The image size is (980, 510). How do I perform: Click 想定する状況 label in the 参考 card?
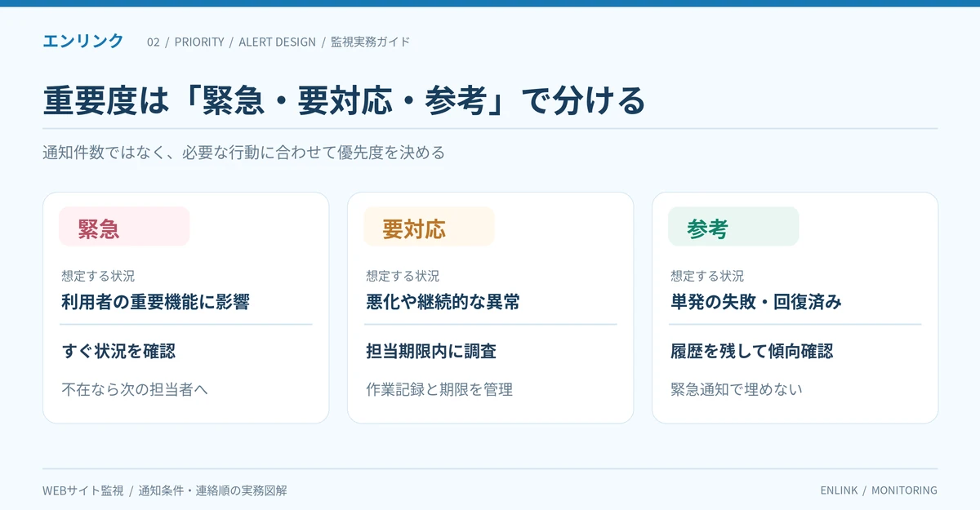coord(707,276)
